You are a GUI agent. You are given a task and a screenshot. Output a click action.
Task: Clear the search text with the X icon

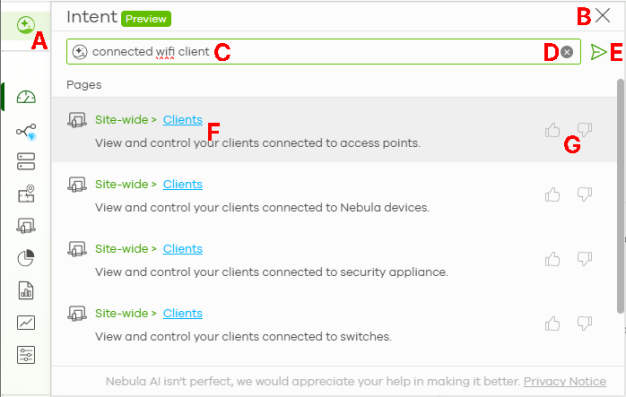pos(567,52)
